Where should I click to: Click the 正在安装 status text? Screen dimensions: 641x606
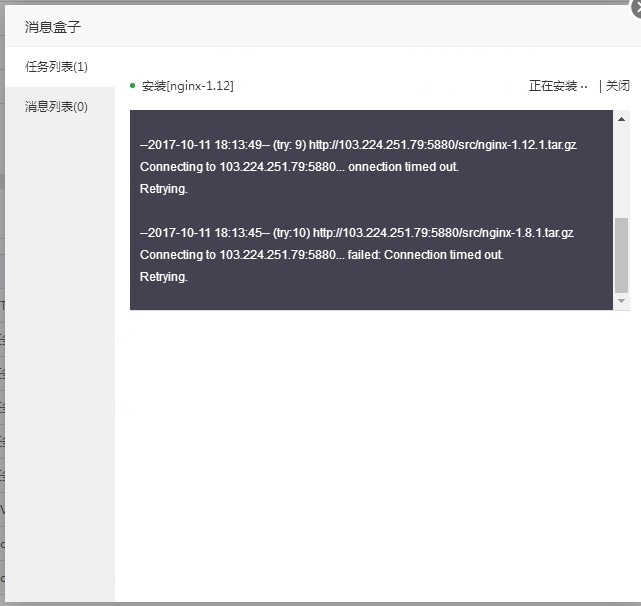tap(558, 86)
